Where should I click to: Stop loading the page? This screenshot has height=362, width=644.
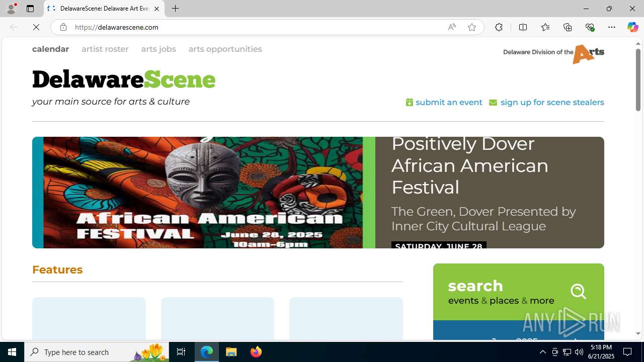coord(36,27)
